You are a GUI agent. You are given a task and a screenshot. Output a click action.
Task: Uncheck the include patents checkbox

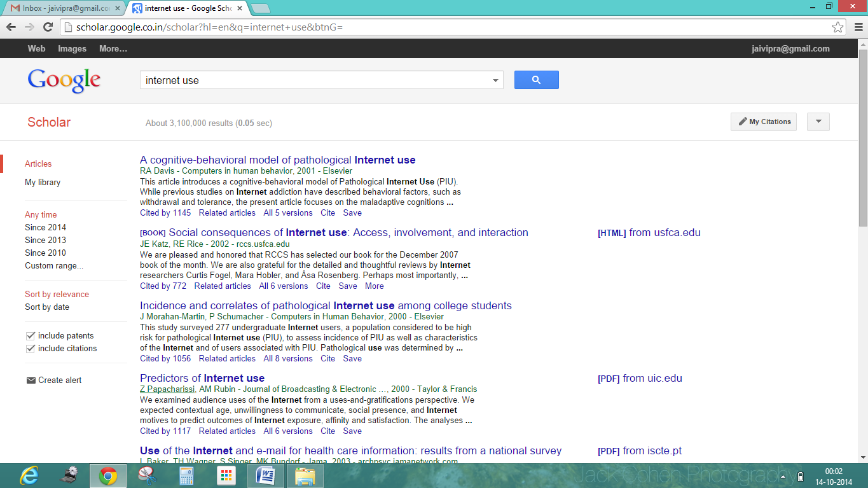pyautogui.click(x=31, y=335)
